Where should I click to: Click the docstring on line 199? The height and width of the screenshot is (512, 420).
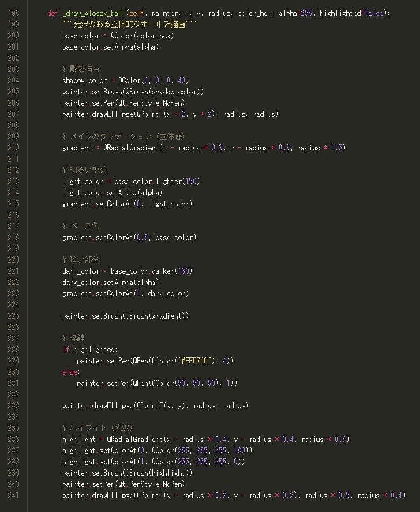[x=129, y=24]
